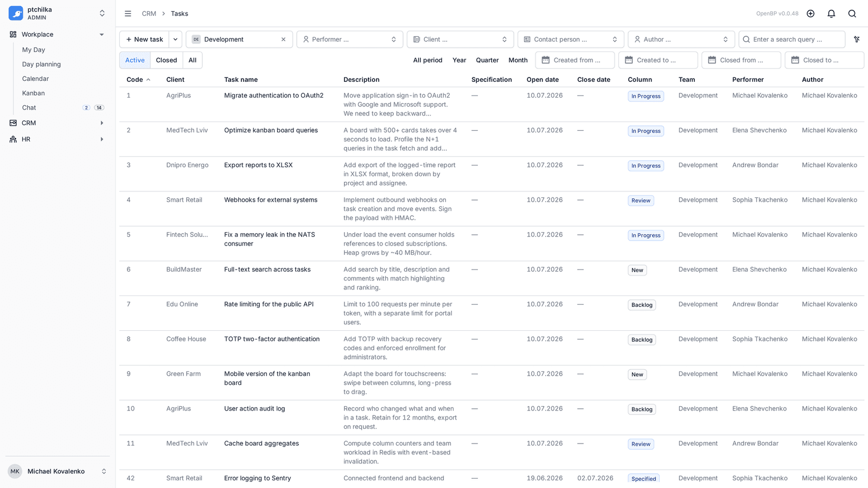Open the workspace switcher chevrons
The height and width of the screenshot is (488, 868).
[x=102, y=13]
